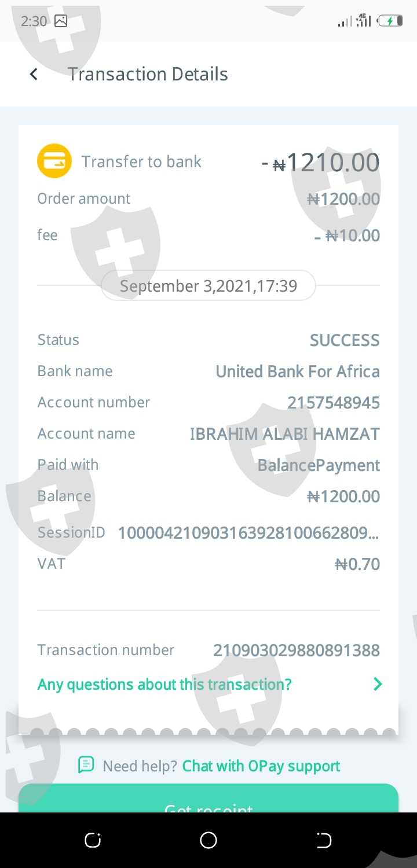Tap the image notification icon in status bar
The width and height of the screenshot is (417, 868).
[61, 21]
